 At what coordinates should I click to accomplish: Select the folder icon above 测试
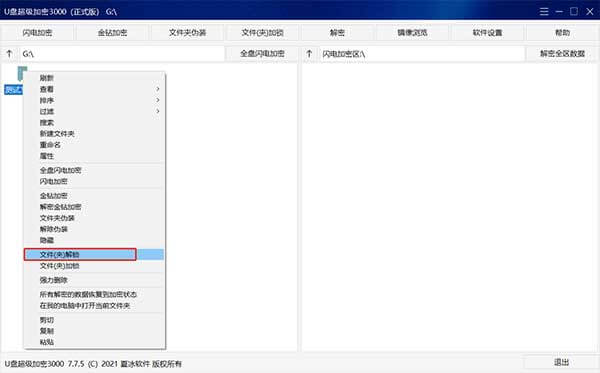pyautogui.click(x=22, y=73)
